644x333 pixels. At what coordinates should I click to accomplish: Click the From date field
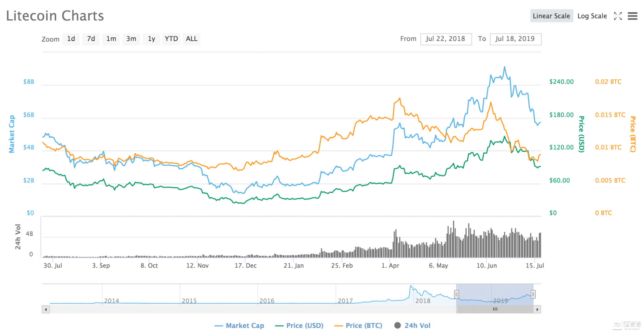[x=446, y=39]
